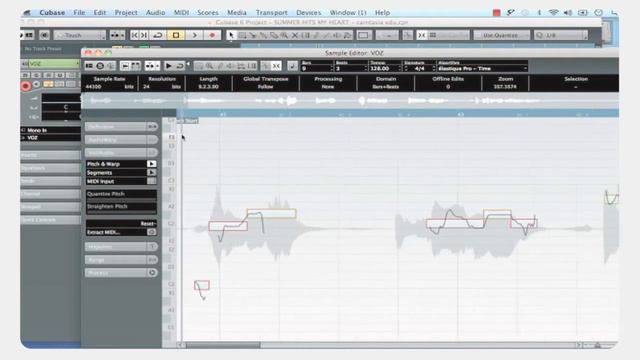Viewport: 640px width, 360px height.
Task: Click the Record button in project toolbar
Action: click(212, 35)
